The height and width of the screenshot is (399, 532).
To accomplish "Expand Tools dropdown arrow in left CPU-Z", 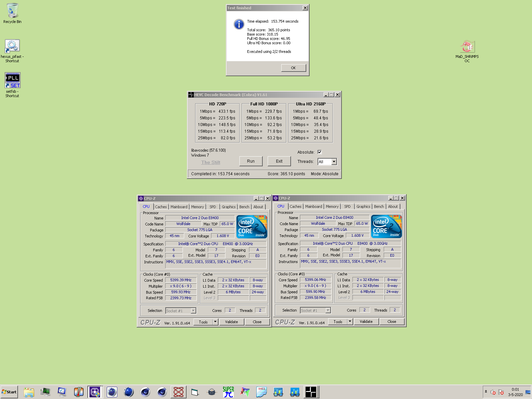I will pyautogui.click(x=215, y=322).
